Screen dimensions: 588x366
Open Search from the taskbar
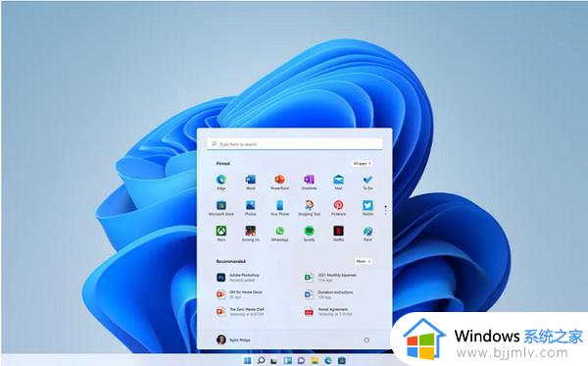pyautogui.click(x=261, y=361)
